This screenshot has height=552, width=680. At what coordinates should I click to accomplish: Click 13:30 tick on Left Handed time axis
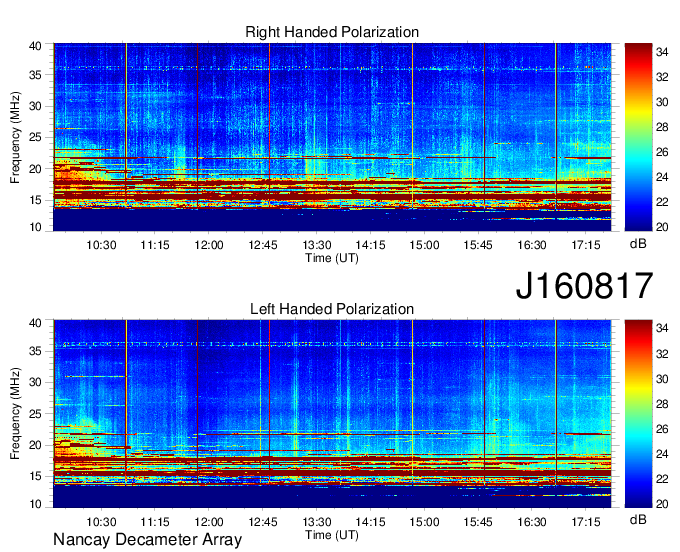coord(317,522)
